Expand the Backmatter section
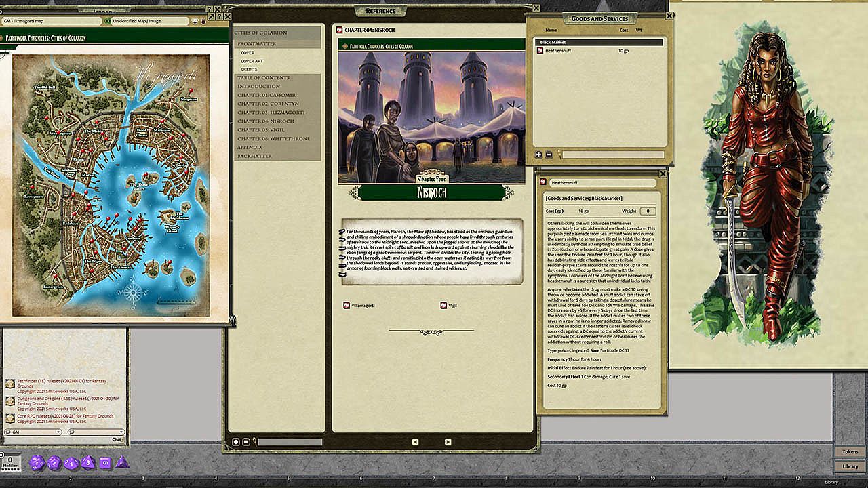Image resolution: width=868 pixels, height=488 pixels. click(254, 156)
